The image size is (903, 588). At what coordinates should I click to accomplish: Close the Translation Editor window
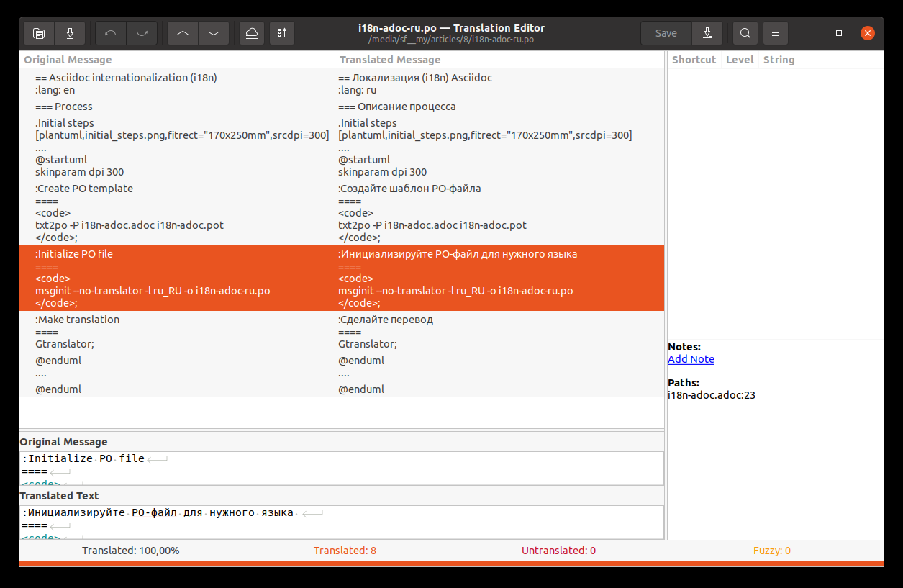pos(868,33)
